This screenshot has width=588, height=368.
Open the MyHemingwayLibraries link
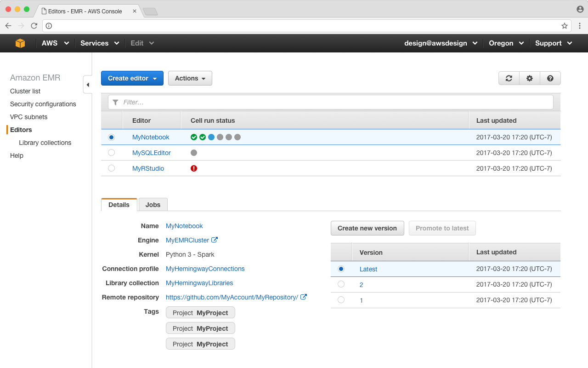pyautogui.click(x=199, y=283)
